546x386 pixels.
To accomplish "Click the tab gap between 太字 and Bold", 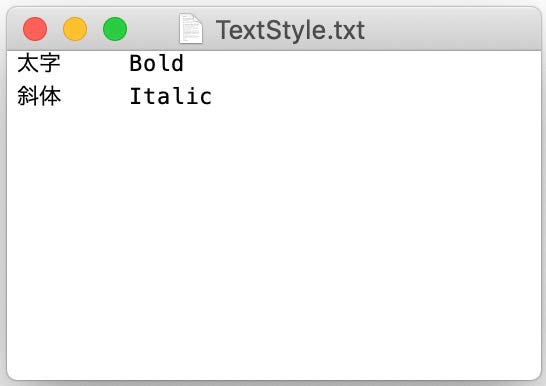I will pyautogui.click(x=95, y=63).
